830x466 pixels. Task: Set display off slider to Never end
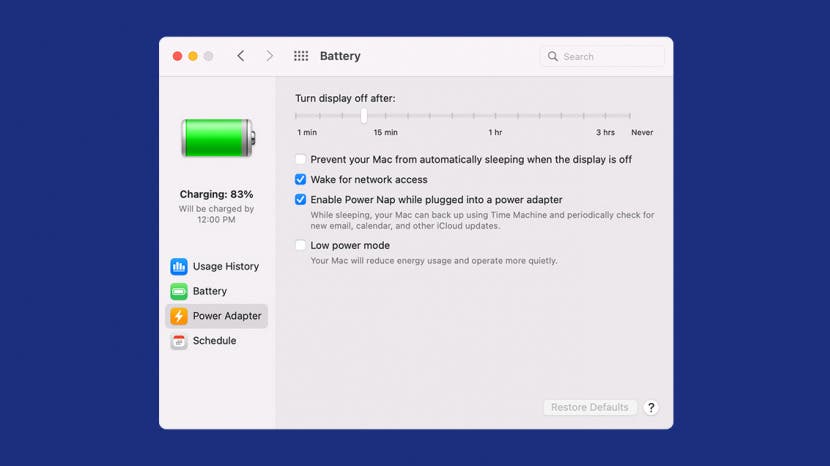tap(630, 115)
